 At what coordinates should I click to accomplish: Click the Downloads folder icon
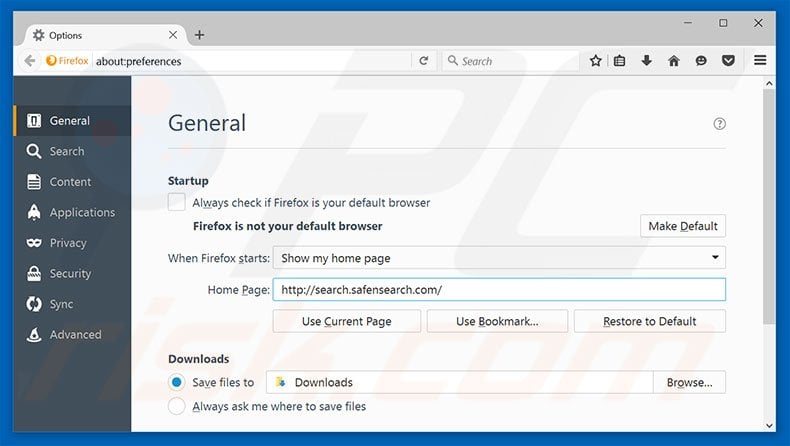tap(281, 382)
